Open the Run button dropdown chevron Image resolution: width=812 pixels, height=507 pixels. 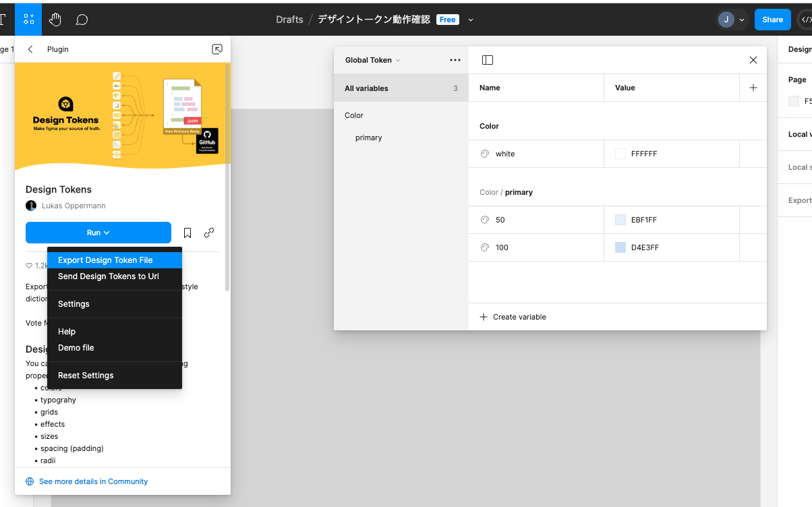click(x=106, y=232)
